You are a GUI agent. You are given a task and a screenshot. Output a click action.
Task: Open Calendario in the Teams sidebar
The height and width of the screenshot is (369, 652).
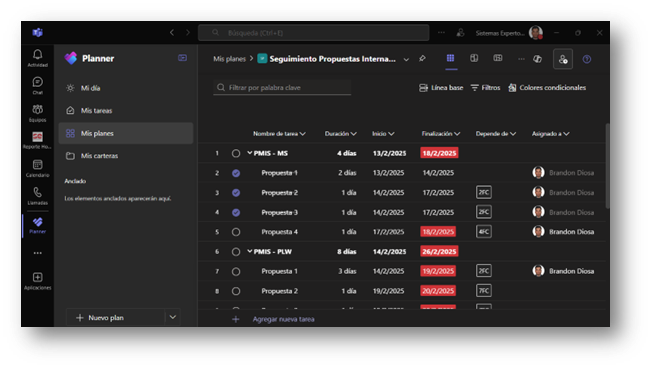click(37, 168)
